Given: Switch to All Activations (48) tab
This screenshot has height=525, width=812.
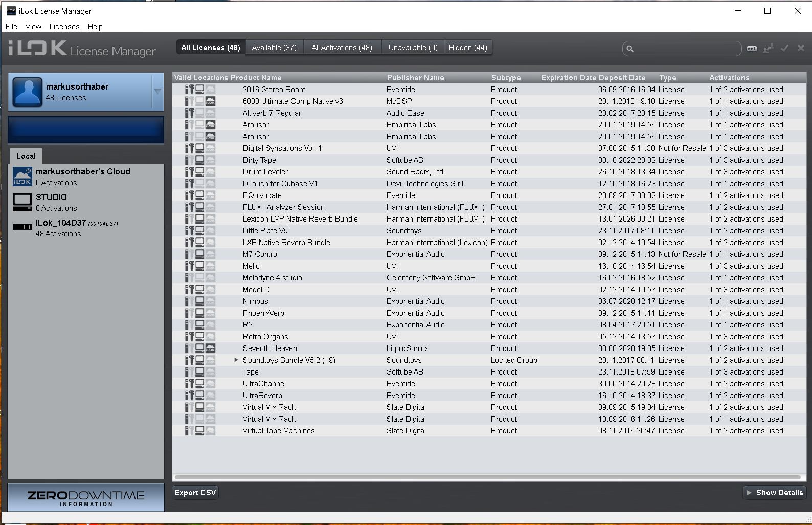Looking at the screenshot, I should coord(342,48).
